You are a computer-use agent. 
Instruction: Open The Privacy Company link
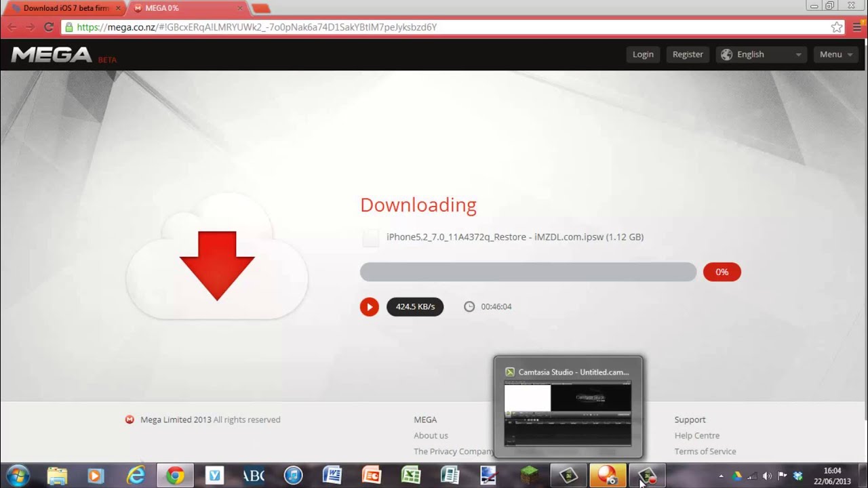click(x=454, y=451)
